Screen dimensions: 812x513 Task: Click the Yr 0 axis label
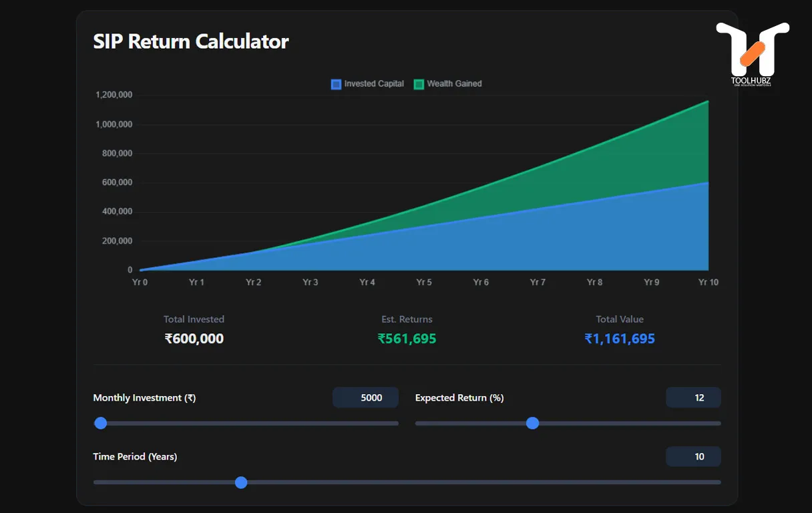coord(140,283)
